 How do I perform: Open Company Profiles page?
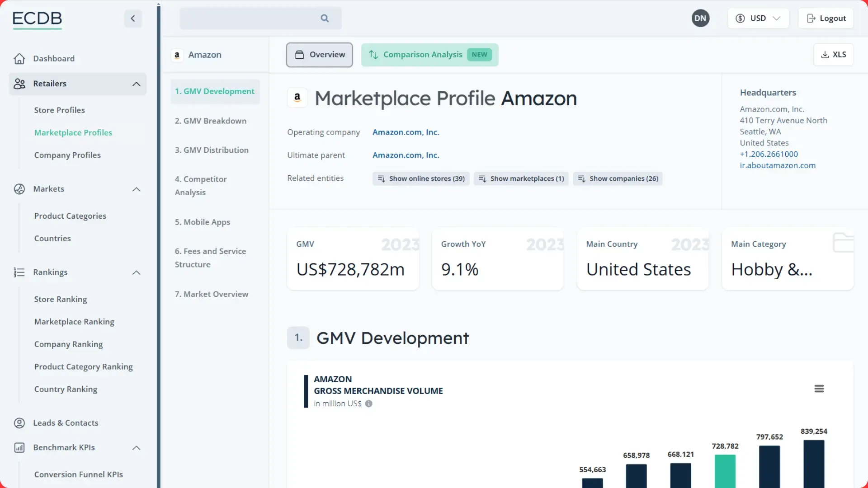[x=67, y=155]
